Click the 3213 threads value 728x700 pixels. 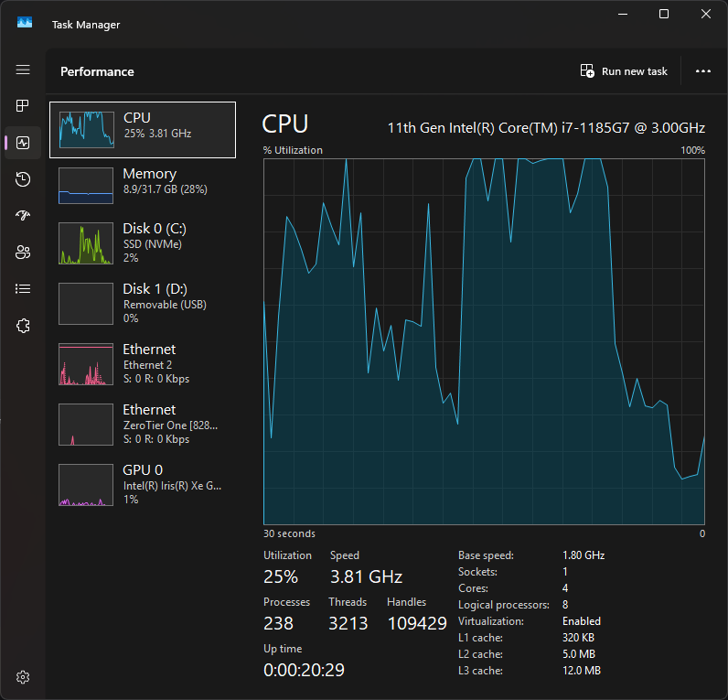click(348, 623)
